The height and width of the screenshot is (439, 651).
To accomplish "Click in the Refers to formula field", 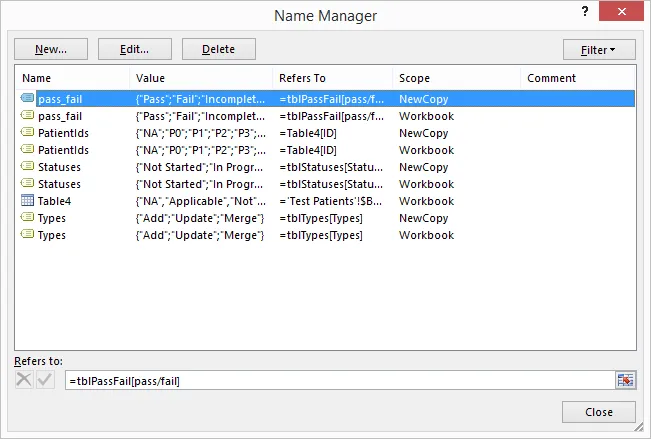I will 340,381.
